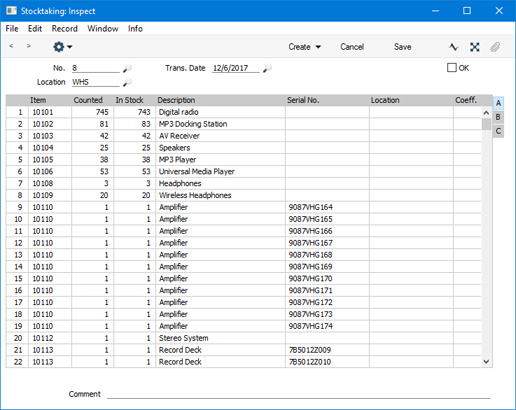The height and width of the screenshot is (410, 516).
Task: Click the table scrollbar down arrow
Action: [x=486, y=362]
